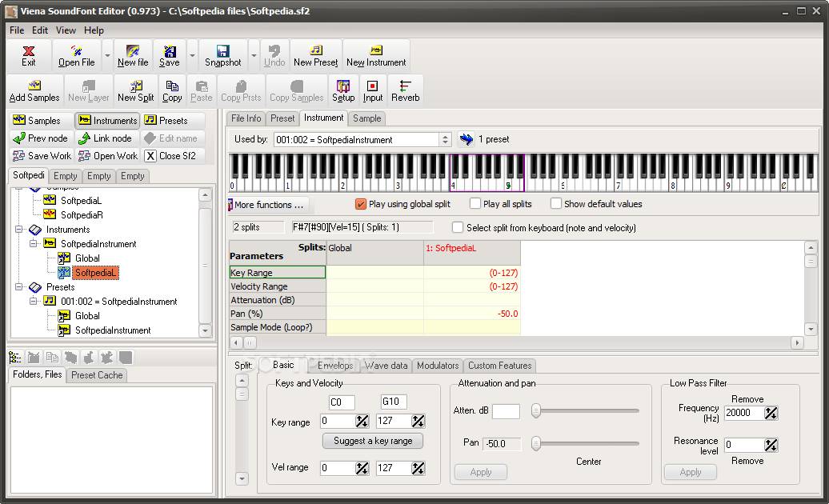Open the Used by preset dropdown
829x504 pixels.
pos(445,139)
